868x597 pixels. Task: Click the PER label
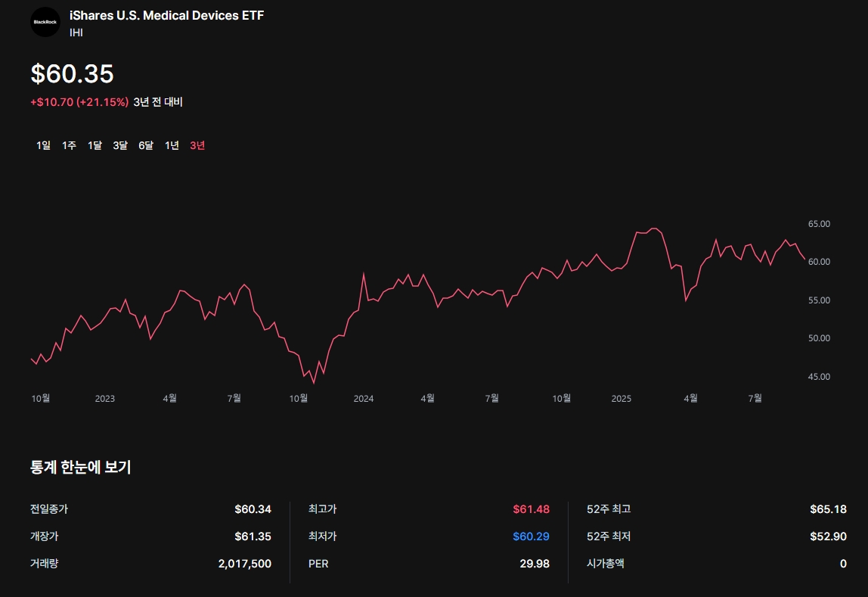tap(318, 563)
